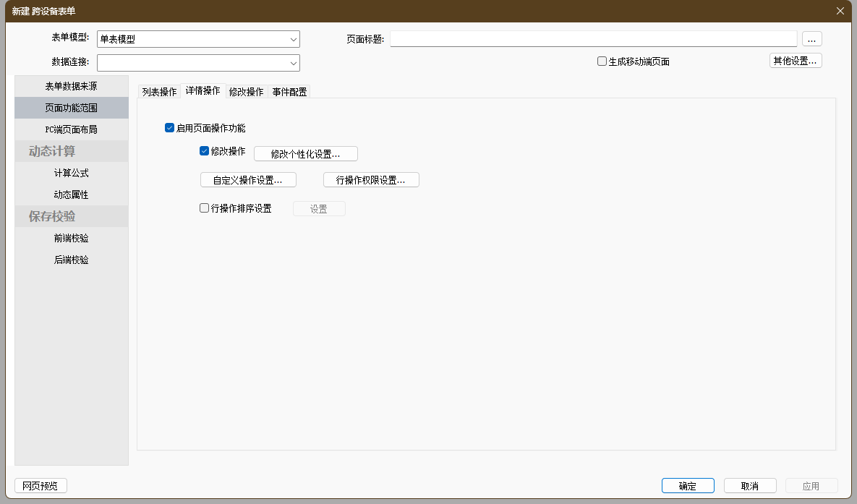Select 表单数据来源 in sidebar
This screenshot has width=857, height=504.
click(71, 86)
